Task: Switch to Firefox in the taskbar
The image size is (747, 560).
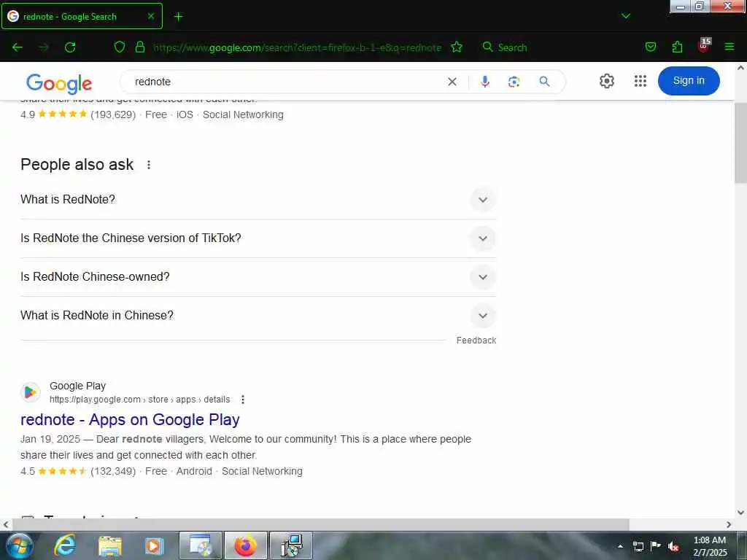Action: (x=245, y=545)
